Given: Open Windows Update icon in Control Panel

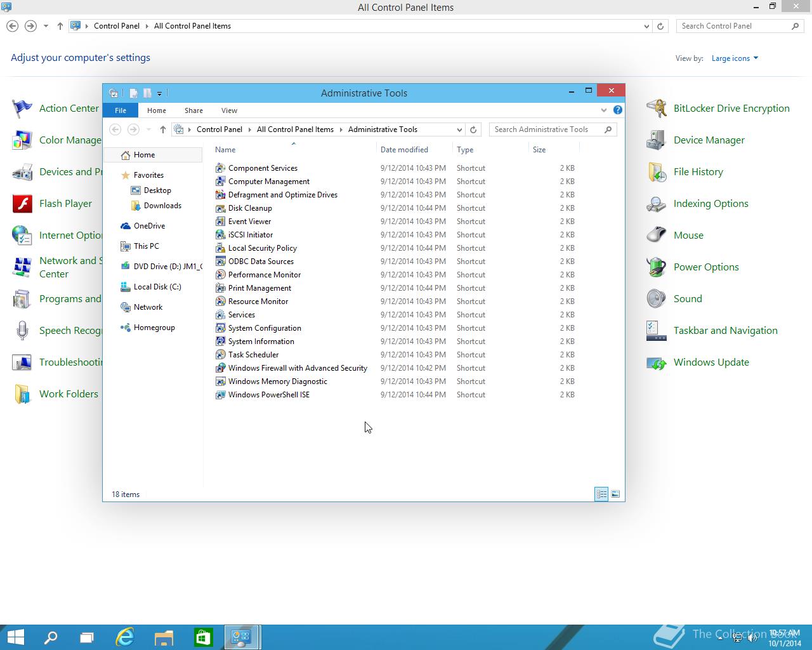Looking at the screenshot, I should pyautogui.click(x=657, y=362).
